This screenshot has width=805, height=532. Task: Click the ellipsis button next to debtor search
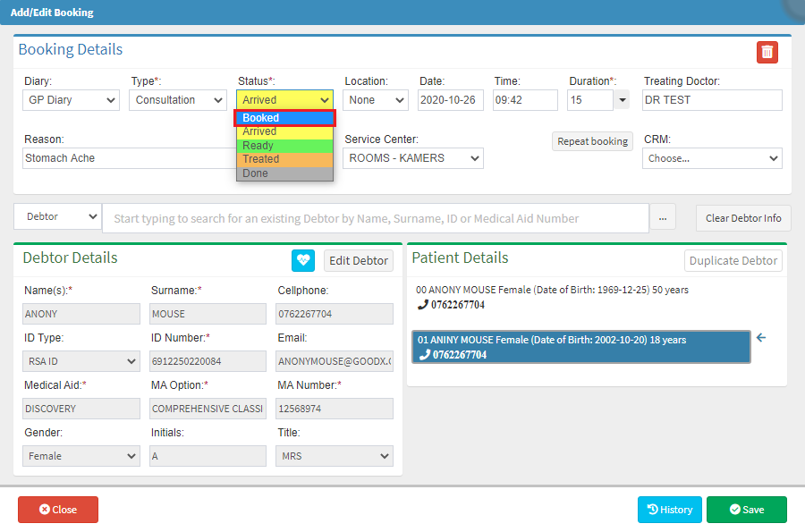point(663,218)
